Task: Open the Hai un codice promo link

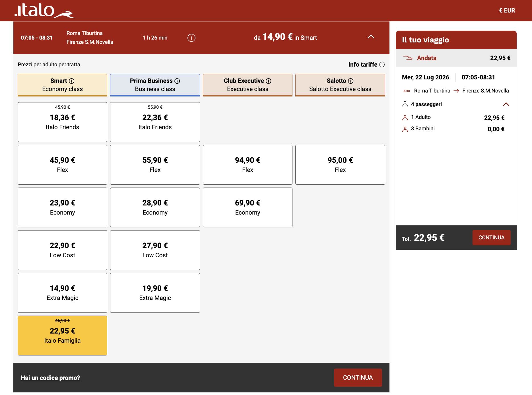Action: tap(50, 378)
